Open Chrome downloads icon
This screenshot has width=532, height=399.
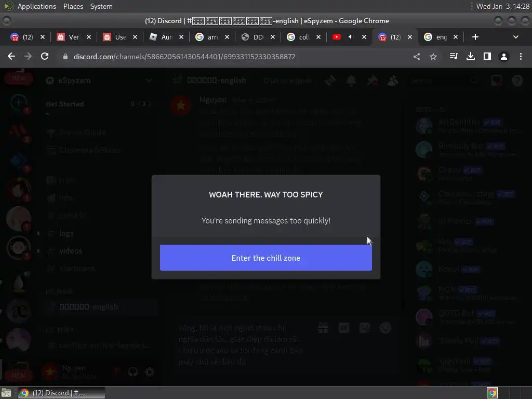coord(471,56)
